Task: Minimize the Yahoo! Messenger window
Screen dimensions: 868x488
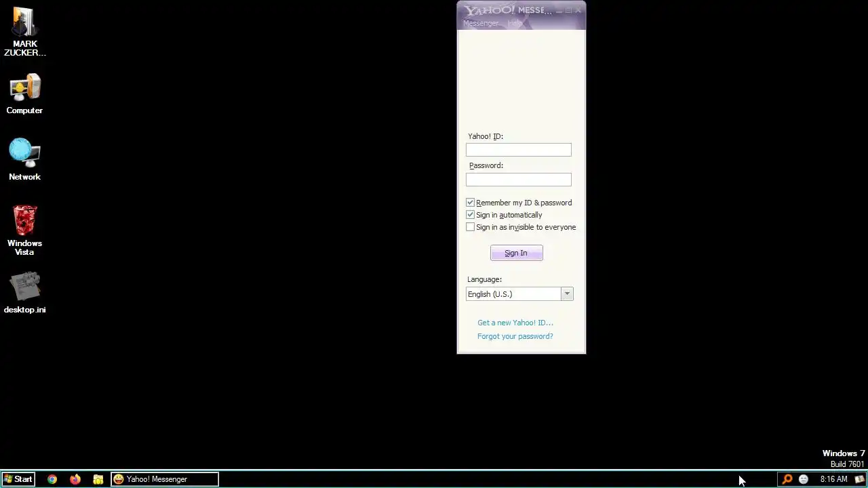Action: (x=559, y=10)
